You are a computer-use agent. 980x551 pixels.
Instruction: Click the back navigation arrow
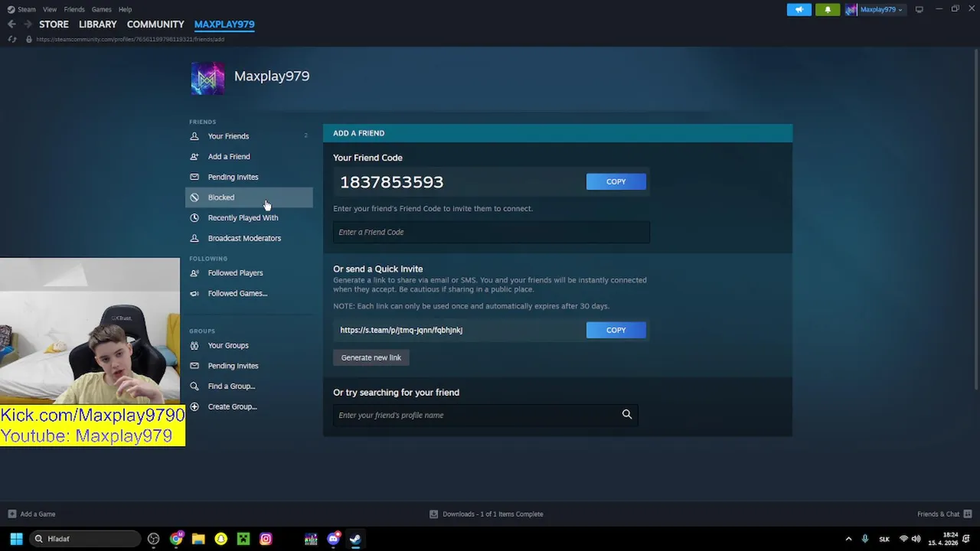point(11,24)
